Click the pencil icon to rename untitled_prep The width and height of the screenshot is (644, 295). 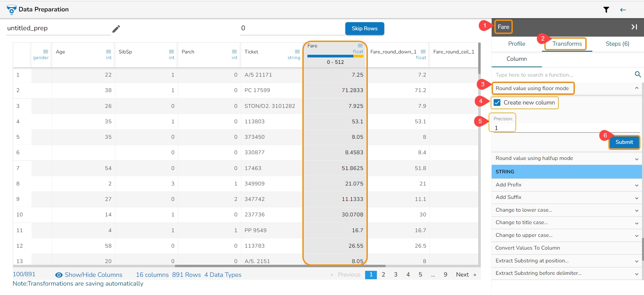(x=116, y=29)
